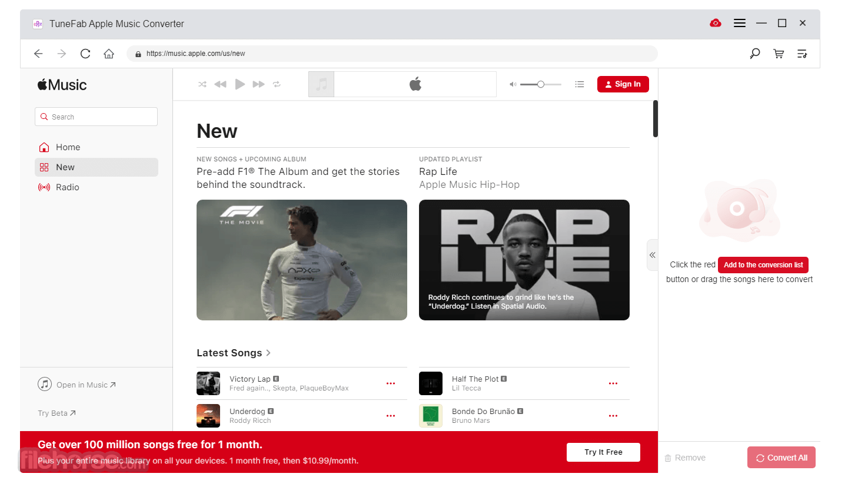Open the playing next queue list

click(x=580, y=84)
